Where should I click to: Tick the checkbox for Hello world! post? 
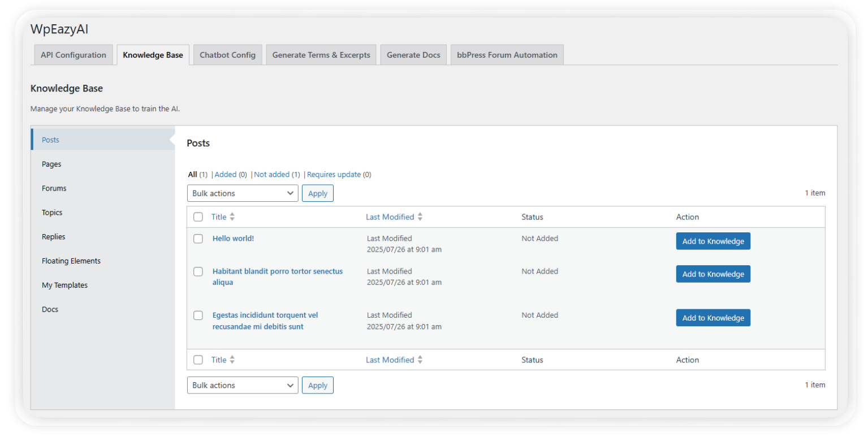coord(198,239)
